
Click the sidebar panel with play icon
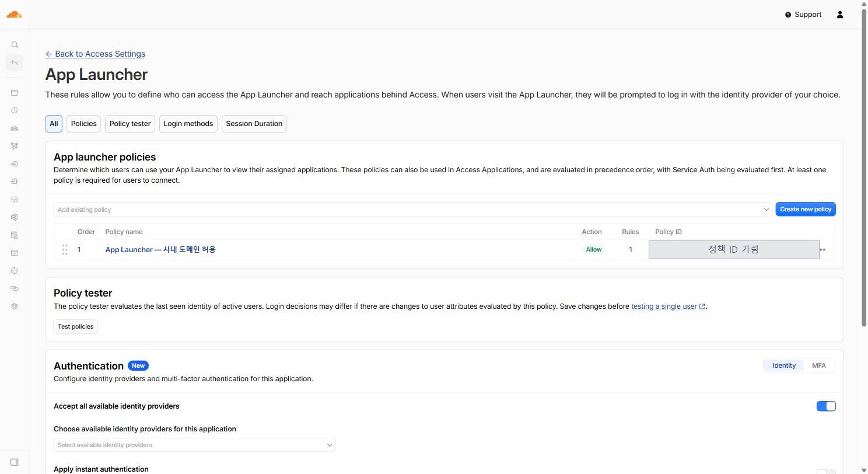(15, 253)
